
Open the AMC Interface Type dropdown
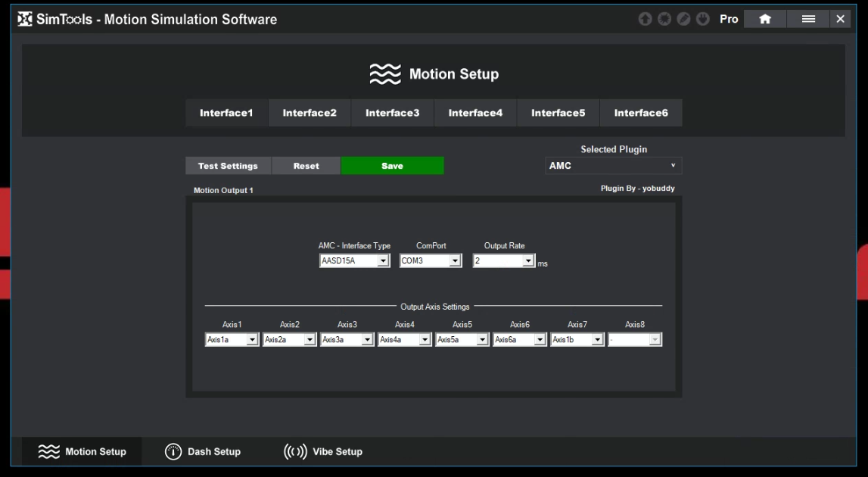point(354,261)
